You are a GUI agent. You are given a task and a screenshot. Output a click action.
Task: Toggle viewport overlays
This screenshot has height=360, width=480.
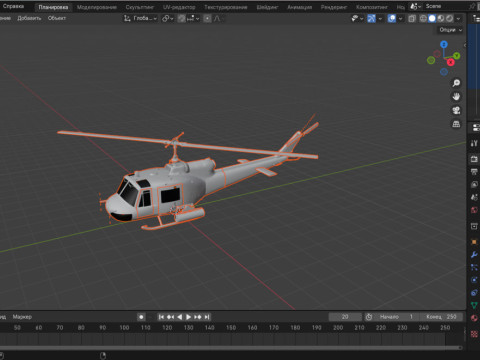tap(392, 19)
